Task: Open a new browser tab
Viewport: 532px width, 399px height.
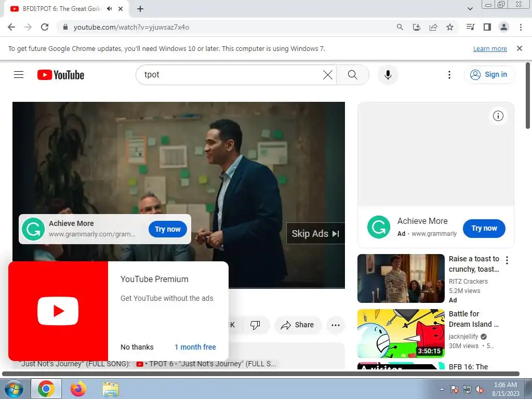Action: pyautogui.click(x=140, y=9)
